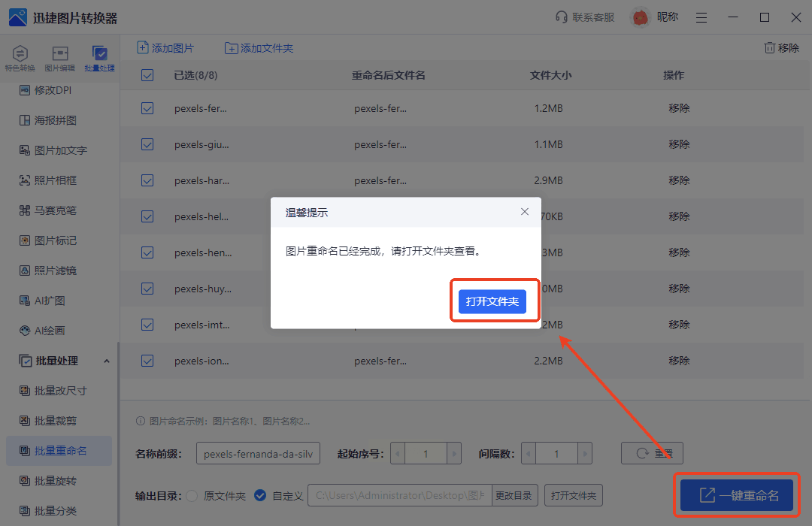Viewport: 812px width, 526px height.
Task: Close the 温馨提示 dialog
Action: (x=525, y=212)
